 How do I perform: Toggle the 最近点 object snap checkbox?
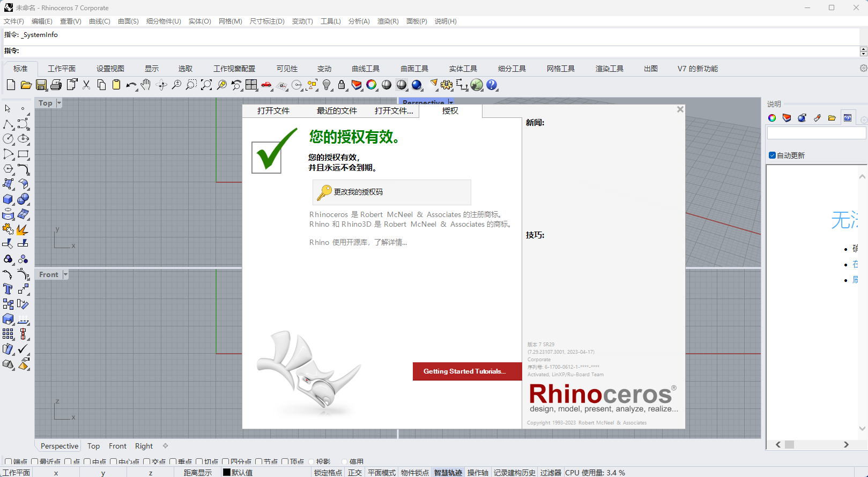coord(35,461)
